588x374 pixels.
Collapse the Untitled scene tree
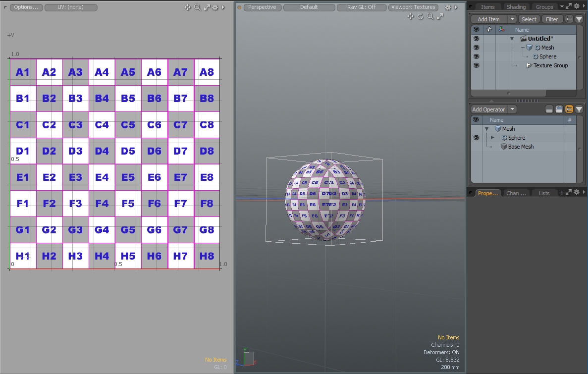click(512, 39)
